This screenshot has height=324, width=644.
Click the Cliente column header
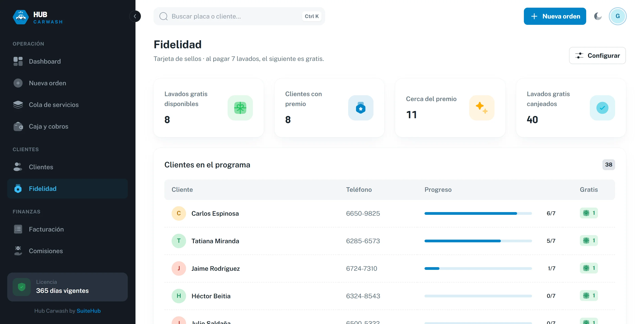point(182,190)
